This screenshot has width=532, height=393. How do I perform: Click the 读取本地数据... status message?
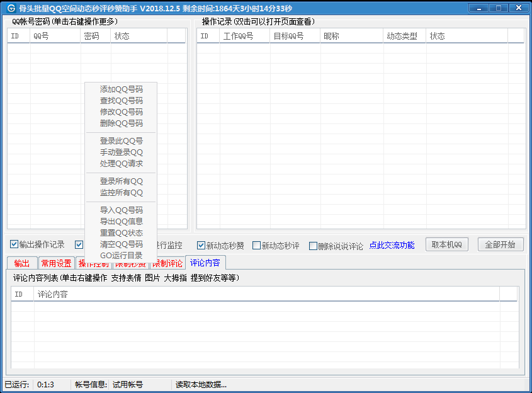click(201, 385)
